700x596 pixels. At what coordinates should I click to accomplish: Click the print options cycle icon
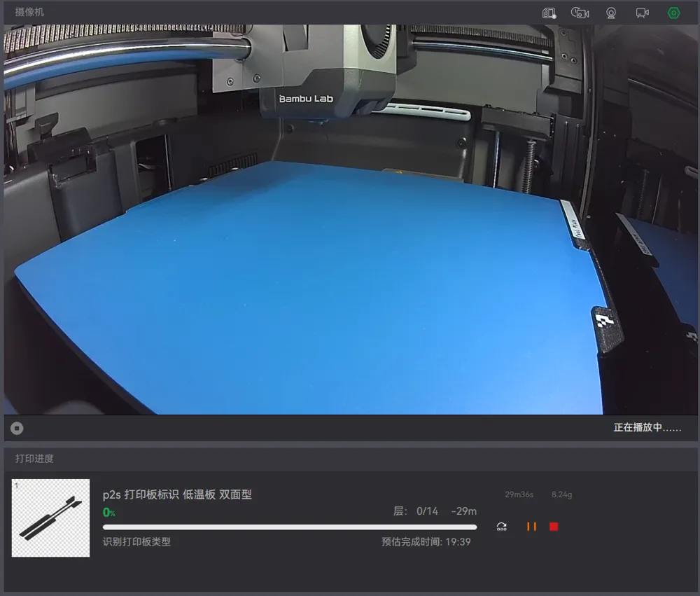tap(502, 527)
